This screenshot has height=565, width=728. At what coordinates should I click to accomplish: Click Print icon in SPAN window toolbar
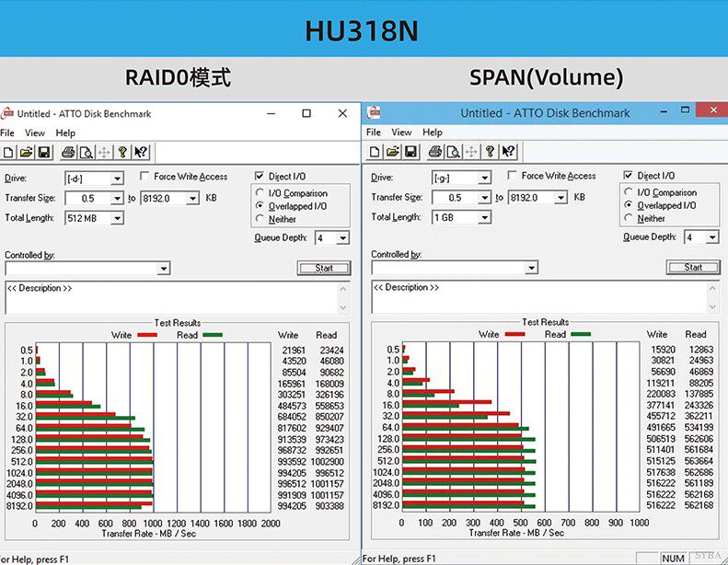(x=435, y=151)
